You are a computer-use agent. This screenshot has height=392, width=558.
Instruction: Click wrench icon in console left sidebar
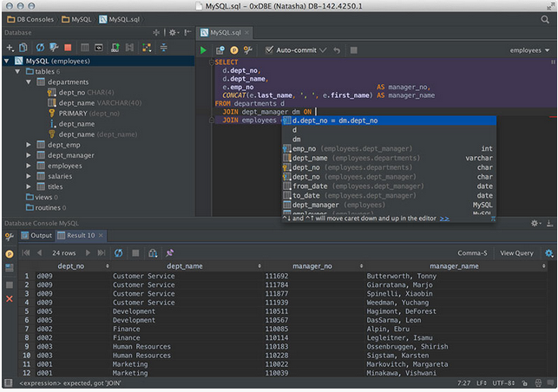(x=10, y=237)
